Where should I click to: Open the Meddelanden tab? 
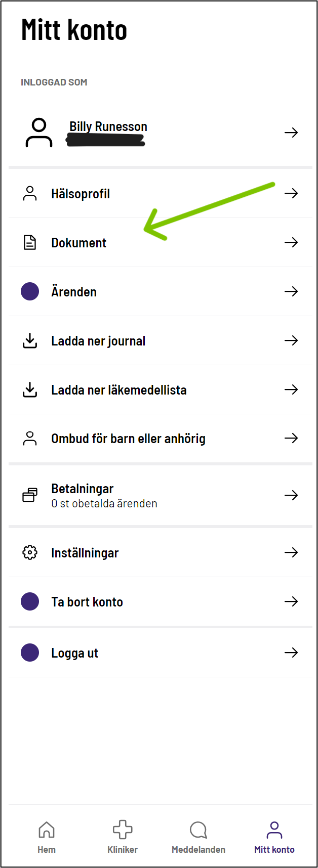pyautogui.click(x=198, y=837)
